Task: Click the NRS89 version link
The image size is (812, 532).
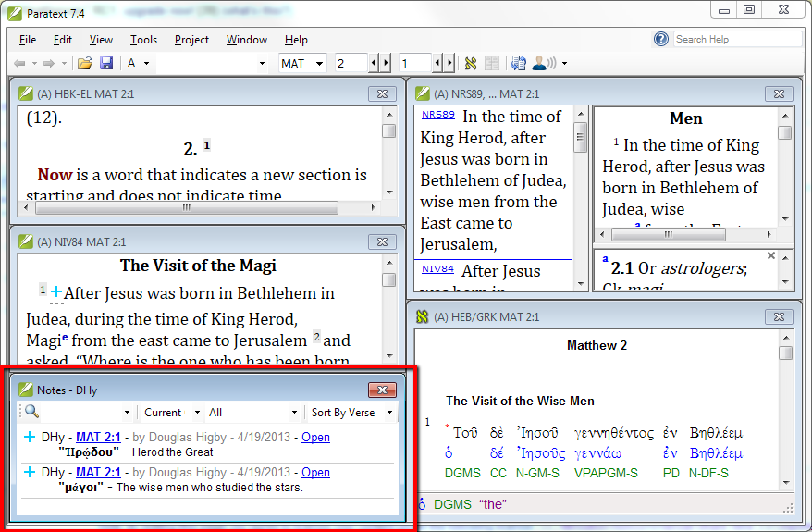Action: pos(438,115)
